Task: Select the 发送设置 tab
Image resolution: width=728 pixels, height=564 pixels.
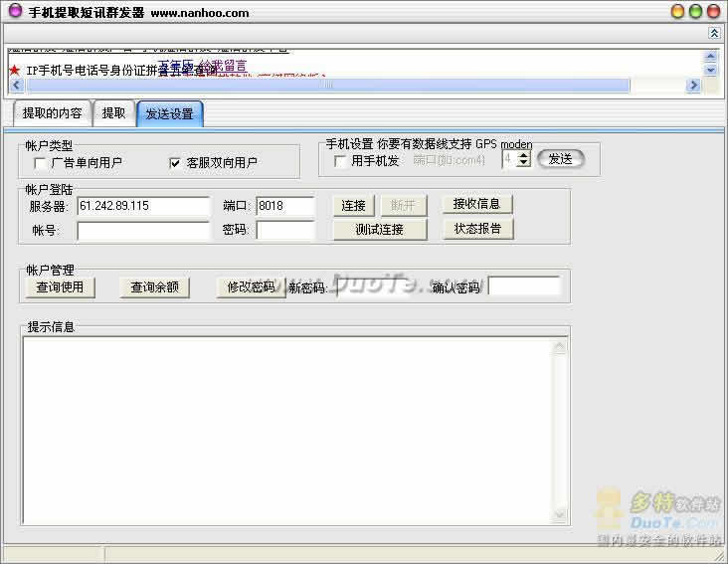Action: [169, 113]
